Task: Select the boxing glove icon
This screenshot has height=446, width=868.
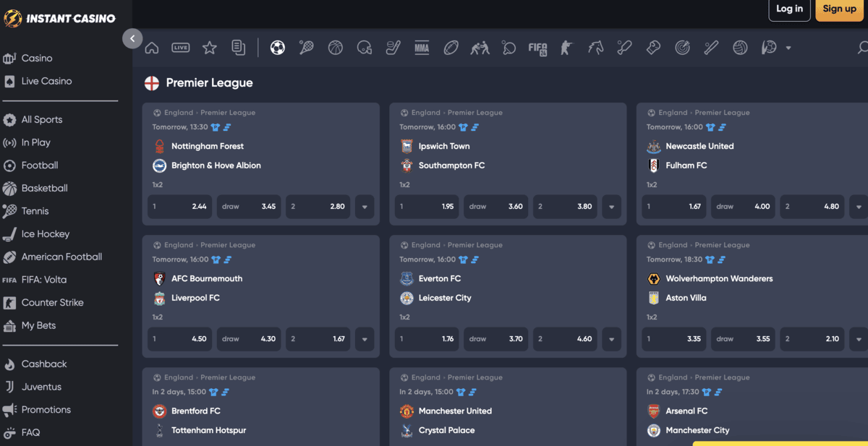Action: [x=653, y=48]
